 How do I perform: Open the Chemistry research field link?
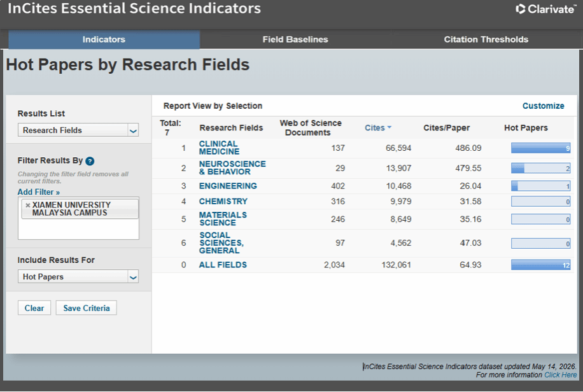[223, 202]
